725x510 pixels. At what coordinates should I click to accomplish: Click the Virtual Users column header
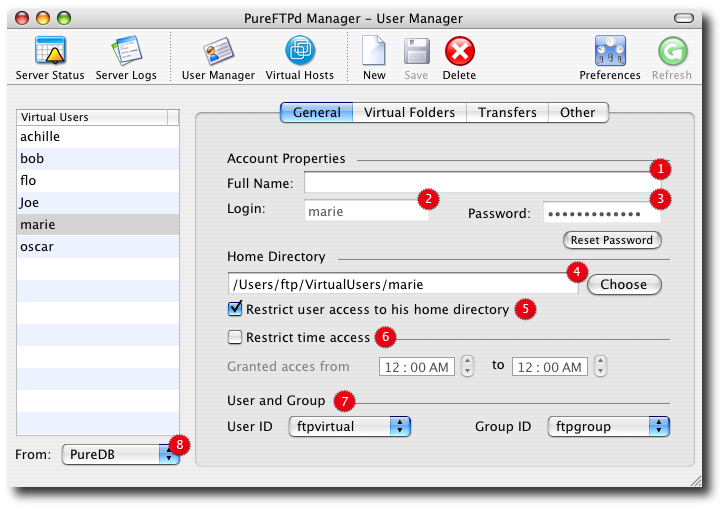point(92,117)
